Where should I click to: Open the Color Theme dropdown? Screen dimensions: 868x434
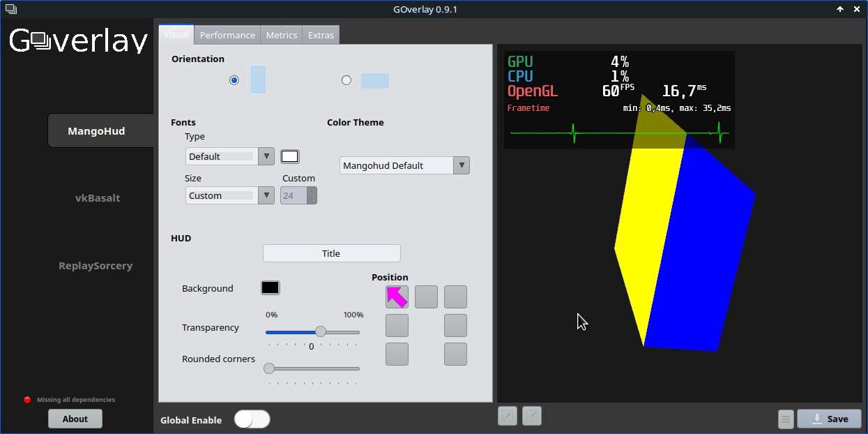[x=404, y=165]
